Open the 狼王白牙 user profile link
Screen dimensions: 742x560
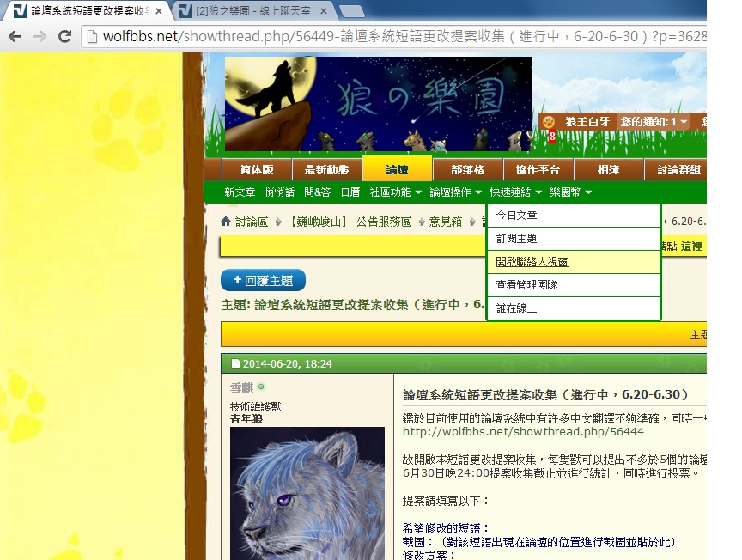pos(587,122)
